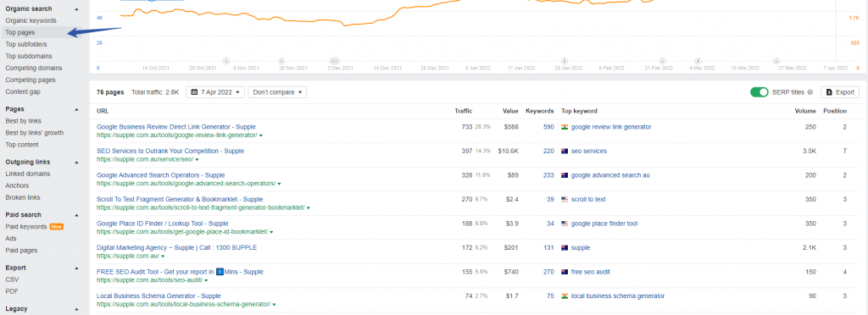Open top keyword free seo audit
Screen dimensions: 868x315
pyautogui.click(x=591, y=272)
